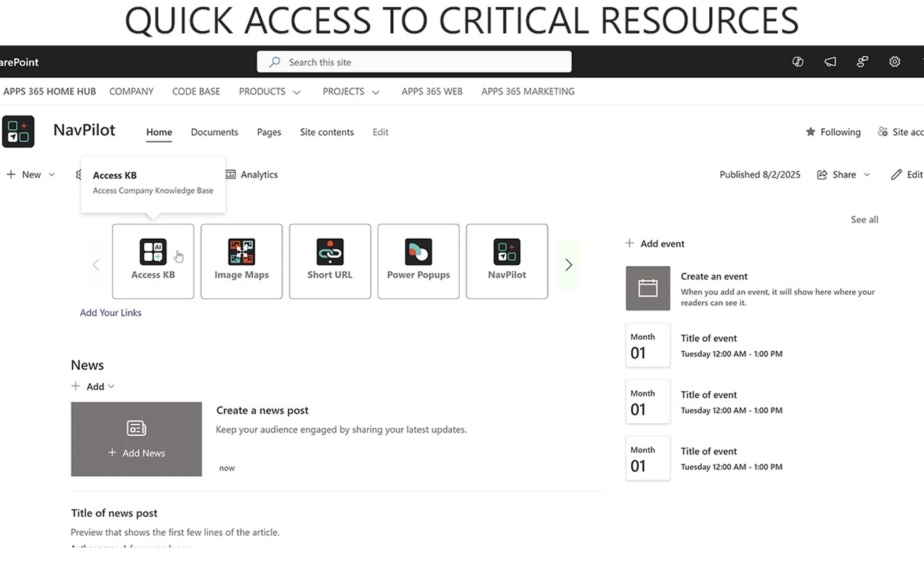
Task: Click the Access KB tile icon
Action: coord(153,252)
